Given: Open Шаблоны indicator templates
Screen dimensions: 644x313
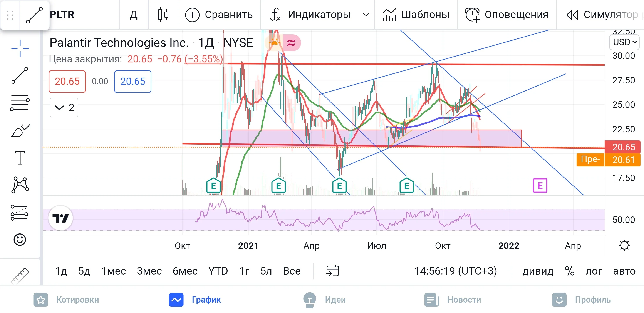Looking at the screenshot, I should click(x=416, y=15).
